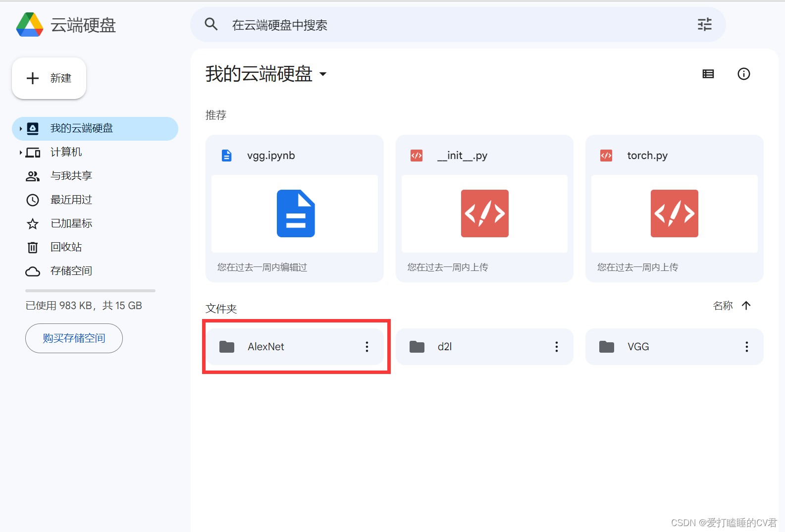Open 存储空间 page
The image size is (785, 532).
95,271
